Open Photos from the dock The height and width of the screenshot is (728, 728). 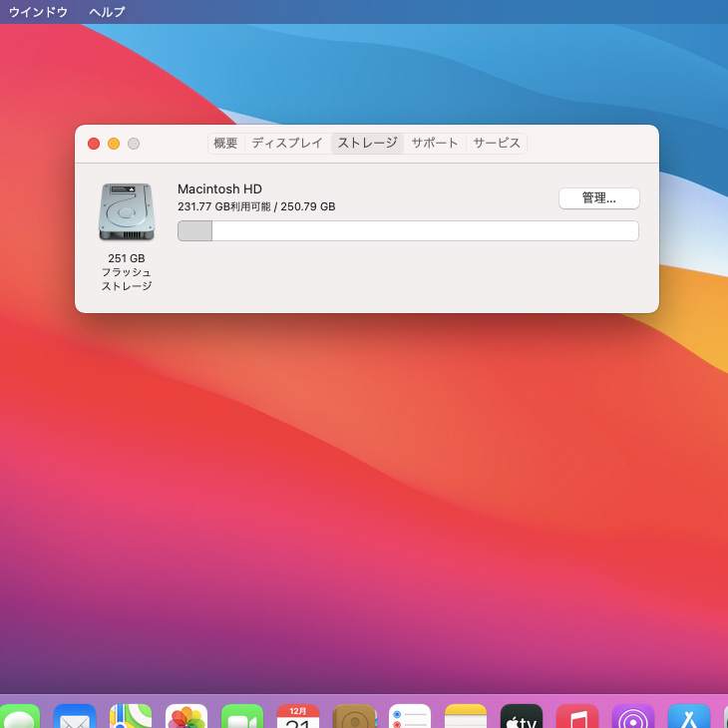(186, 718)
